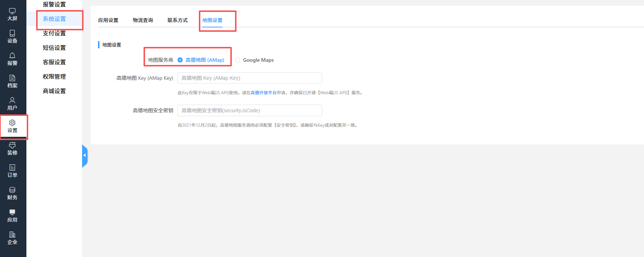This screenshot has width=644, height=257.
Task: Select the 设置 gear icon
Action: (x=12, y=123)
